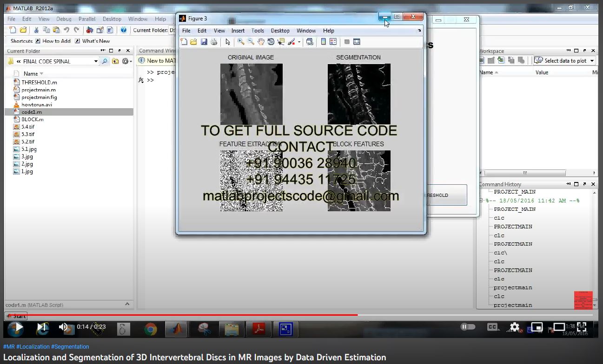Open the Insert menu in Figure 3
Viewport: 603px width, 364px height.
(x=238, y=31)
